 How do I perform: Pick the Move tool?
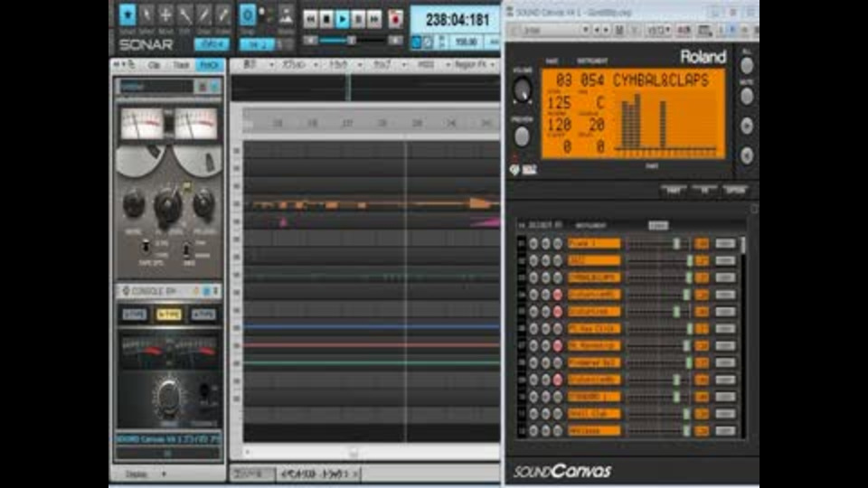[x=165, y=15]
